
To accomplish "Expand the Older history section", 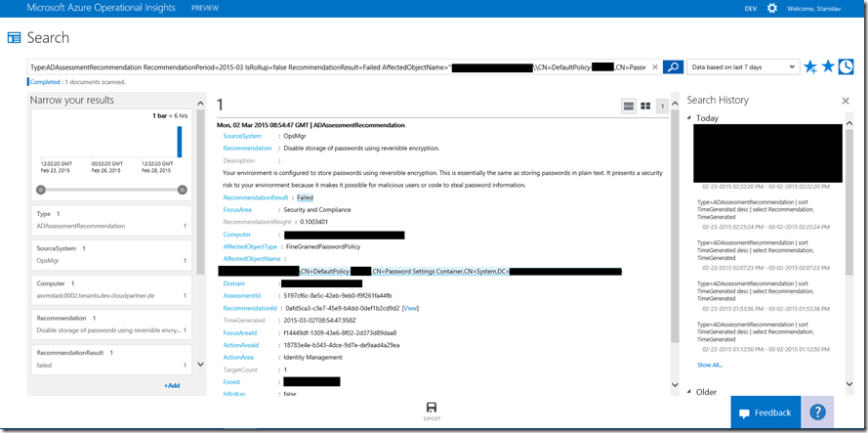I will point(690,392).
